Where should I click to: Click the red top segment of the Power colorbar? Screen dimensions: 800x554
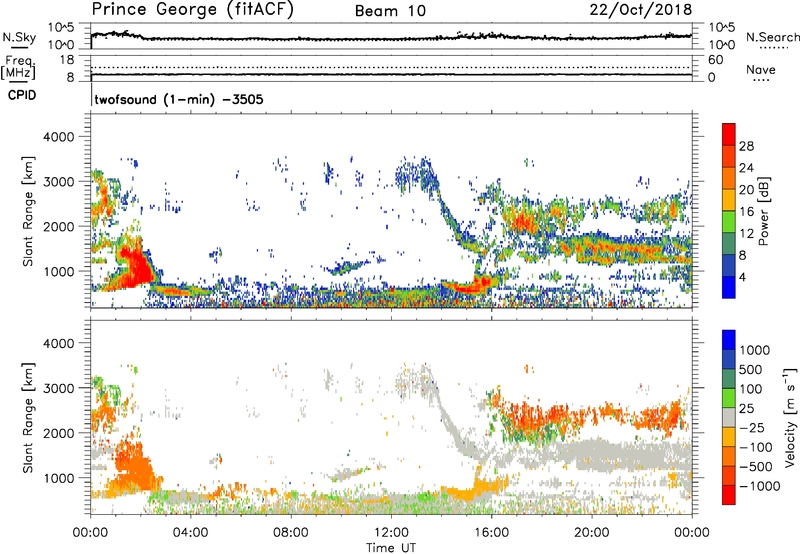tap(729, 134)
